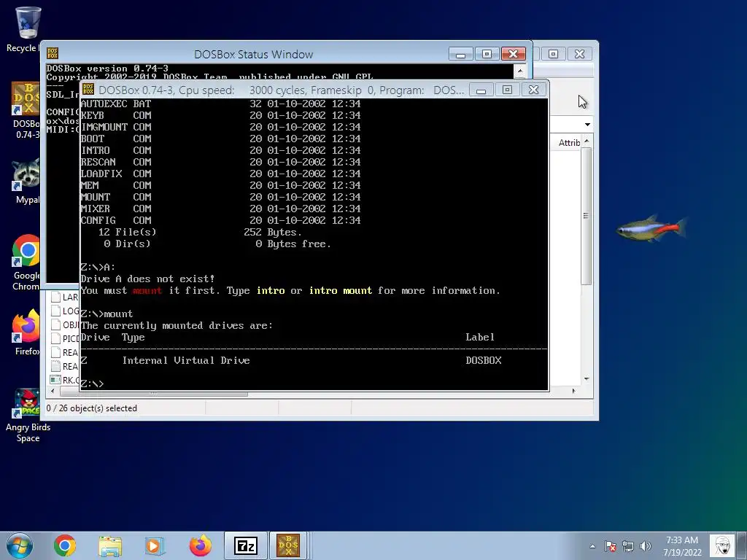Image resolution: width=747 pixels, height=560 pixels.
Task: Click the red 'mount' word in DOSBox
Action: click(x=147, y=290)
